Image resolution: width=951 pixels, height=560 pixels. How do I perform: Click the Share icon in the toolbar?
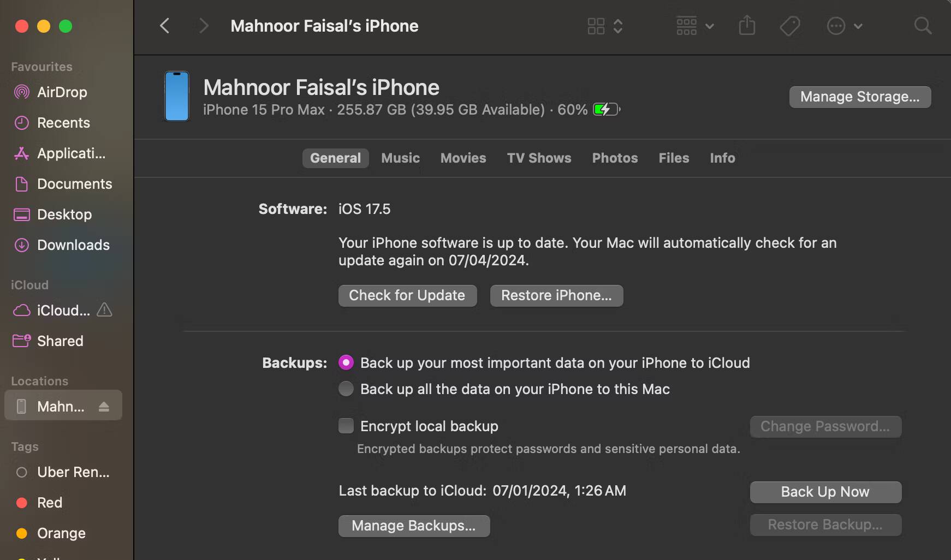[x=747, y=26]
